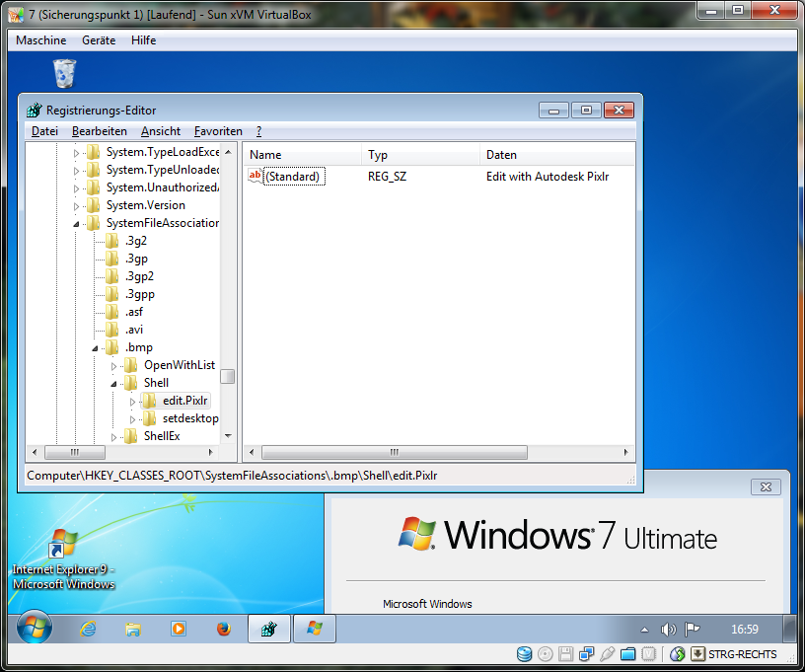Launch Internet Explorer from taskbar

pyautogui.click(x=88, y=629)
